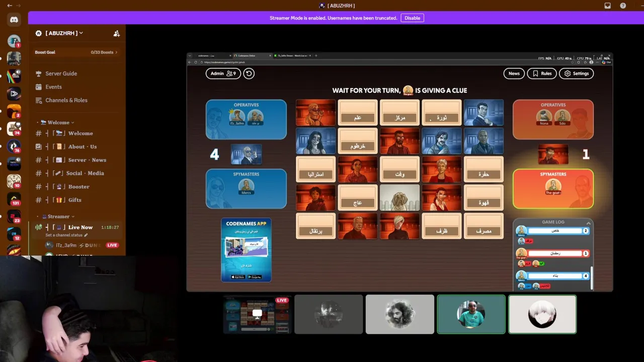Viewport: 644px width, 362px height.
Task: Open the Discord inbox icon in title bar
Action: (607, 6)
